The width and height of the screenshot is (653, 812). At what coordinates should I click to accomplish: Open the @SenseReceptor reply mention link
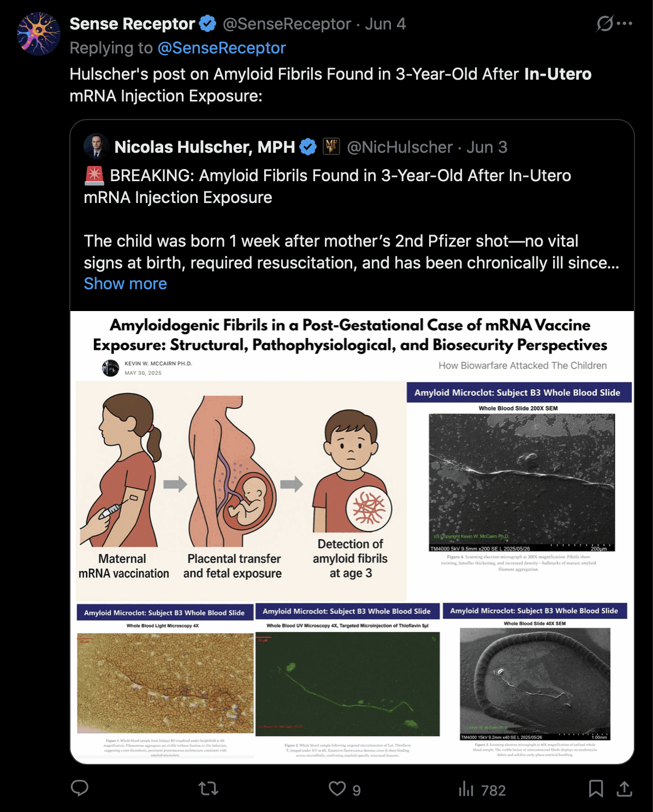click(x=222, y=48)
